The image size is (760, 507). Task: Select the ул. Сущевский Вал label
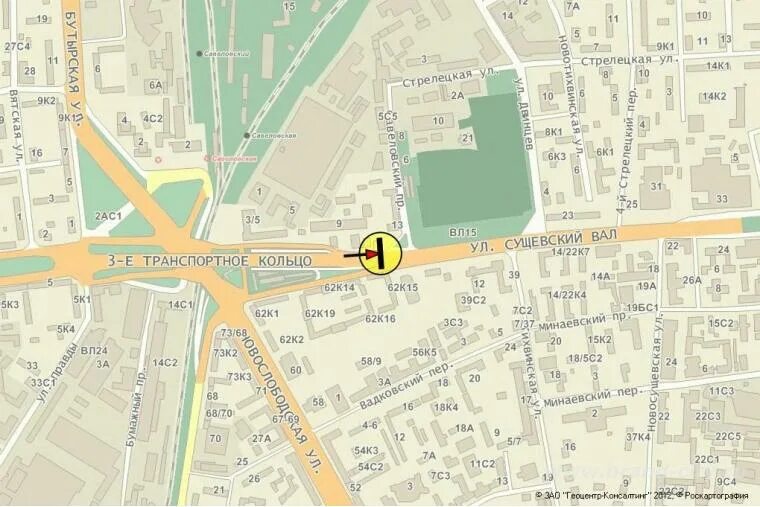click(544, 243)
